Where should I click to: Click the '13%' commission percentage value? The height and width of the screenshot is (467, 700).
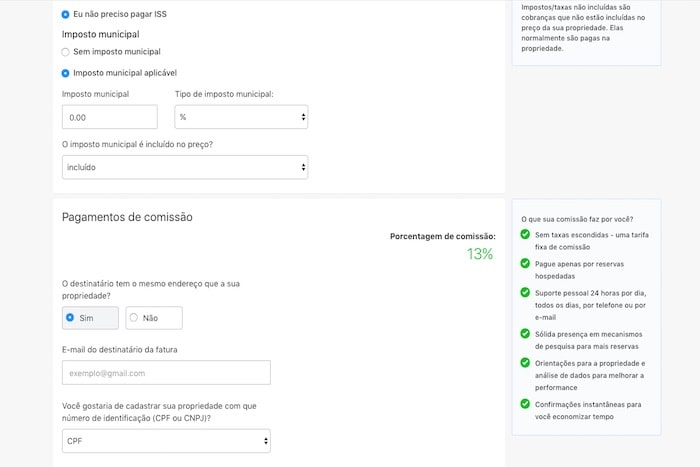480,254
